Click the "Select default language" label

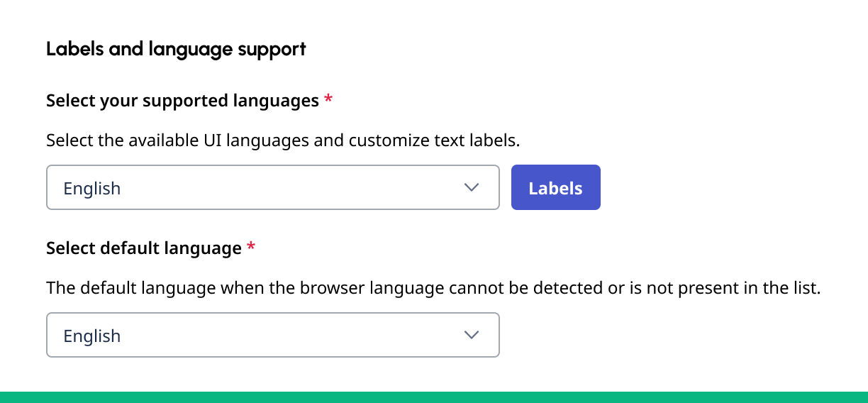tap(144, 248)
